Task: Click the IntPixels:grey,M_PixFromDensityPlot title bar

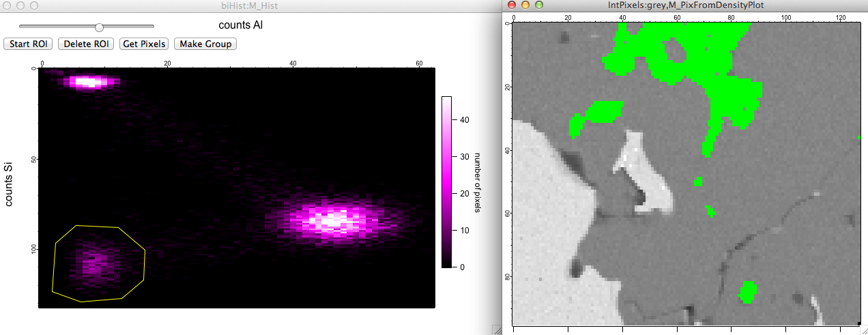Action: point(685,5)
